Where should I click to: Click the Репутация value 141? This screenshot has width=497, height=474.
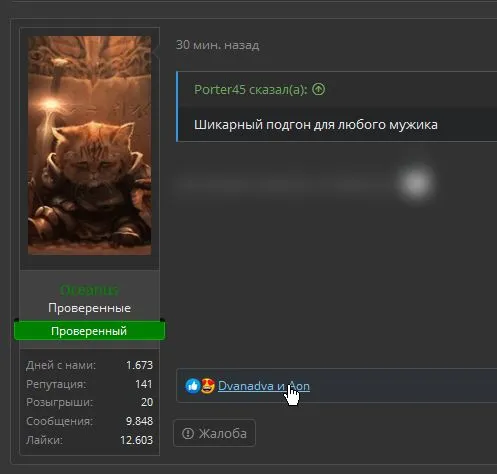(144, 384)
